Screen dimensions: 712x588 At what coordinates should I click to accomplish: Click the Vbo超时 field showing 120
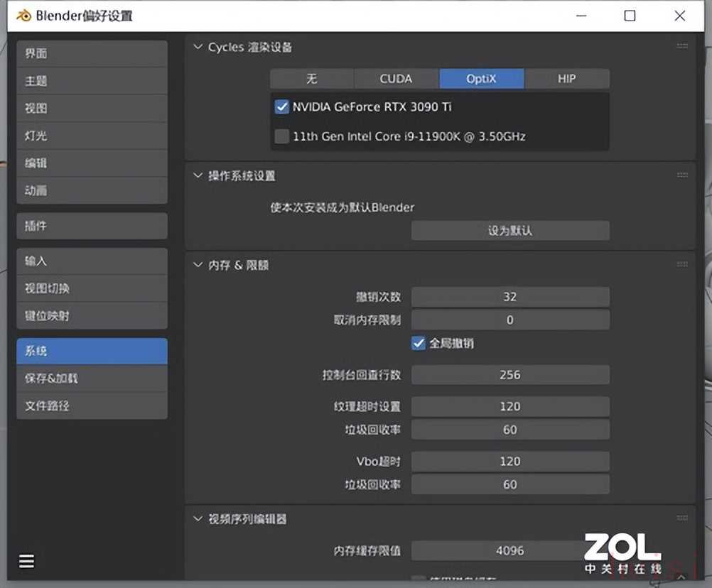coord(510,462)
